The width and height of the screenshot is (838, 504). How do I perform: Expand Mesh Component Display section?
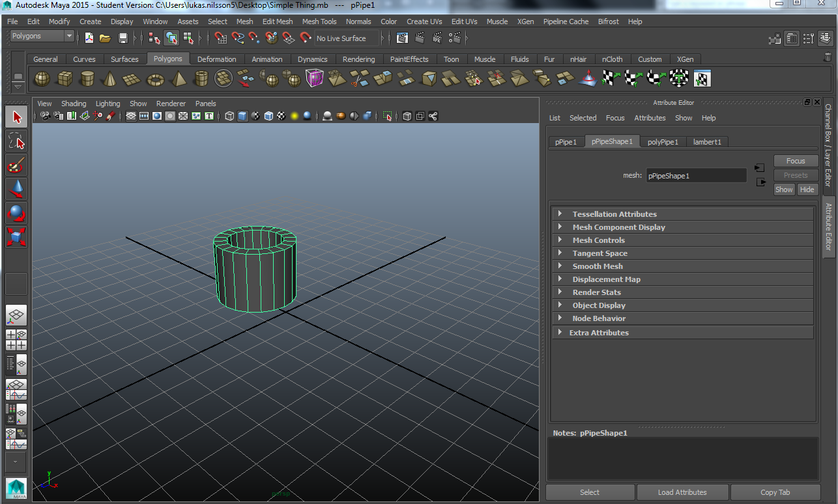(x=682, y=227)
